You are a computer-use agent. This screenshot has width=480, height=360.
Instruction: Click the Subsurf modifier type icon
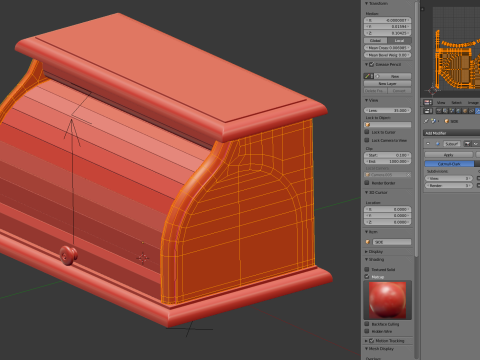tap(438, 144)
